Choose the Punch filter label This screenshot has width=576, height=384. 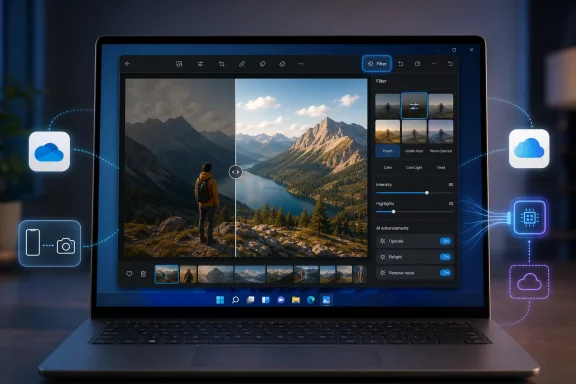click(388, 151)
